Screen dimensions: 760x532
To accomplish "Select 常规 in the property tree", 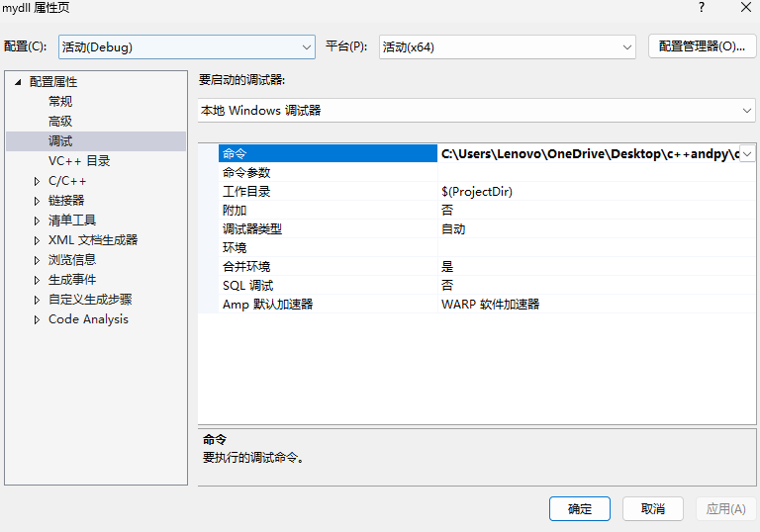I will pos(60,101).
